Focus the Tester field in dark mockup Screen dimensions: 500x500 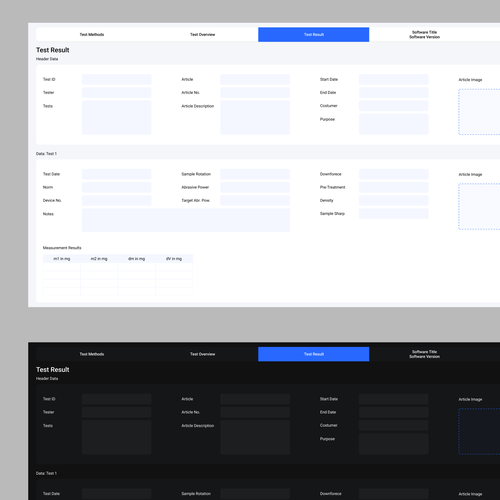point(117,412)
